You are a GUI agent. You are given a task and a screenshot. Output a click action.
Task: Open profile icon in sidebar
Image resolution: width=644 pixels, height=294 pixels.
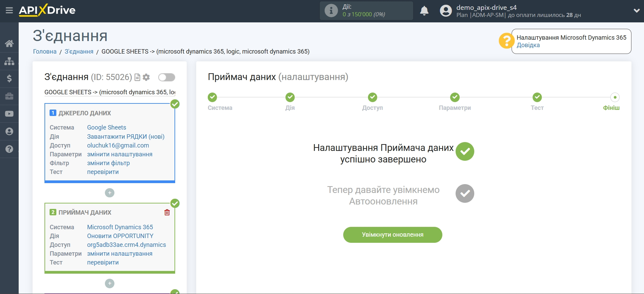click(x=9, y=132)
